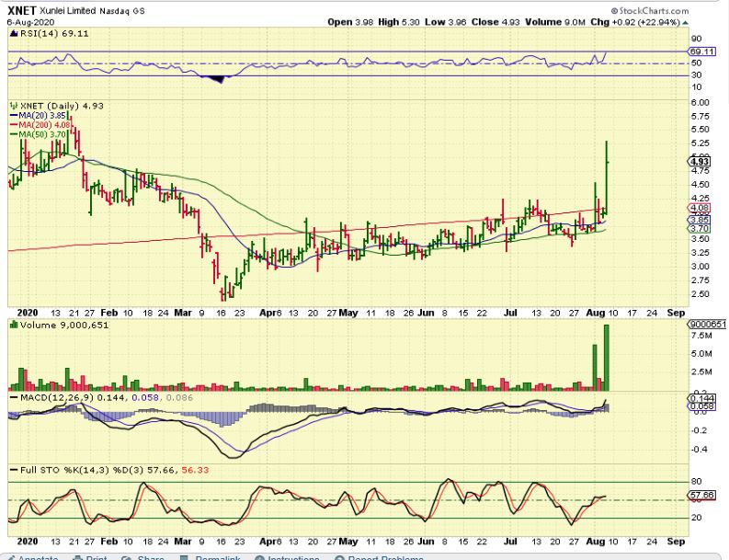Click the RSI 69.11 value tag on right axis

[702, 51]
